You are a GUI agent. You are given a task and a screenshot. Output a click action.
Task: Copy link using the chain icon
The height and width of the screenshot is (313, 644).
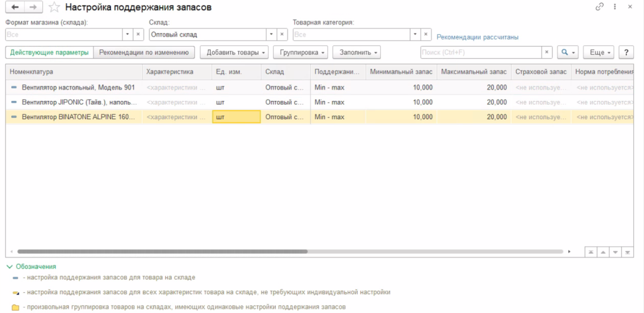(599, 6)
